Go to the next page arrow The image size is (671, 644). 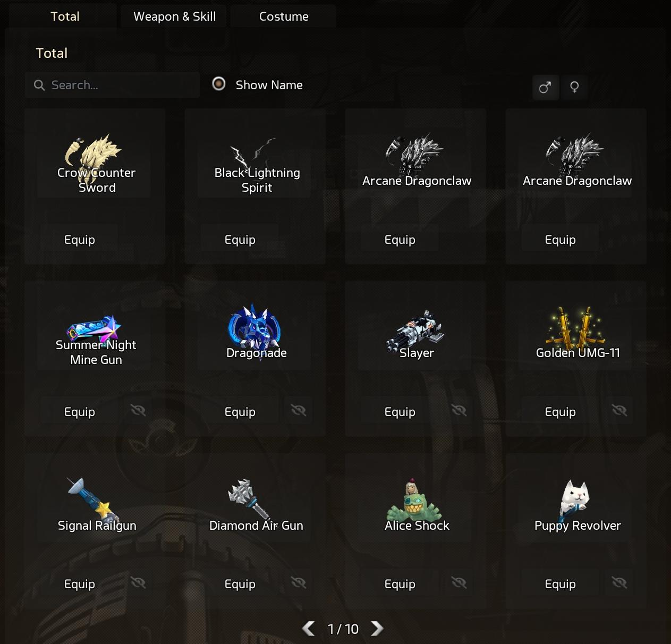(377, 629)
